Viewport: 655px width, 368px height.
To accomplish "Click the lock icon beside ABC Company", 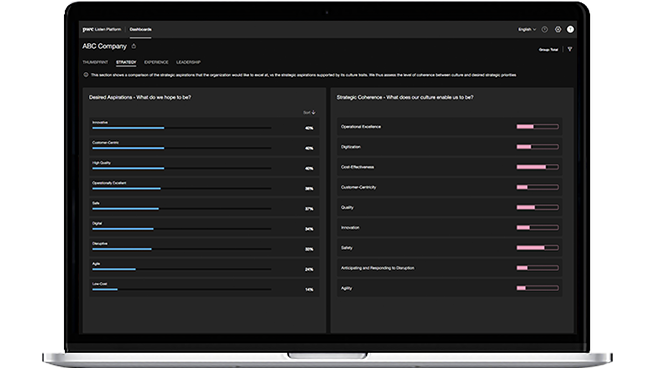I will click(x=134, y=46).
